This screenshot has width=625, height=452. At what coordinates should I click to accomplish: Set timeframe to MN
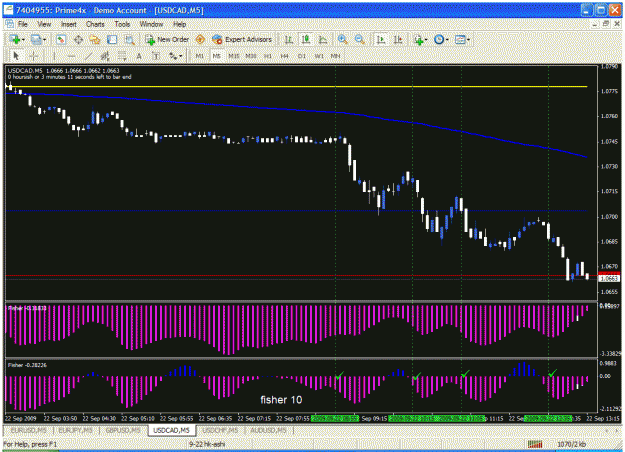(x=336, y=56)
